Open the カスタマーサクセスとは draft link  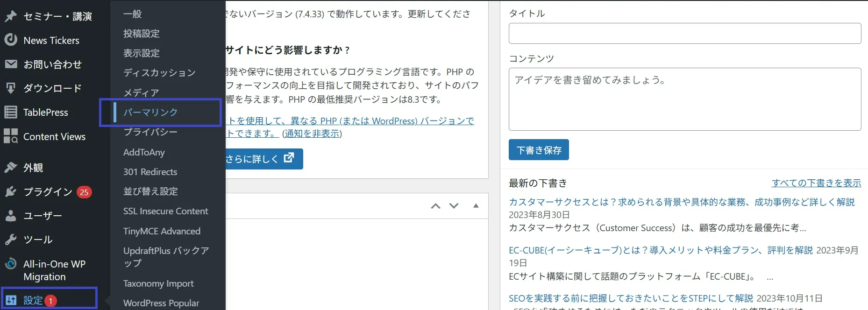(682, 202)
